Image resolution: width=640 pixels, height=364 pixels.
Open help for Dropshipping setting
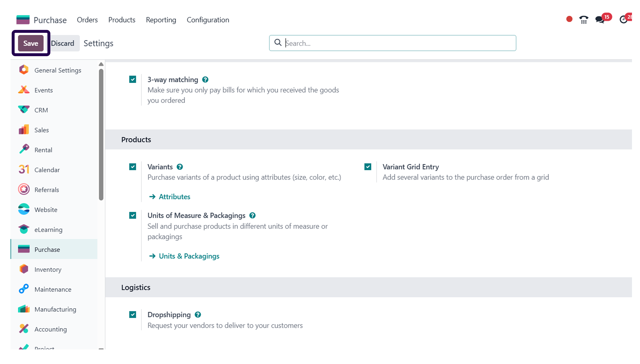pos(198,315)
